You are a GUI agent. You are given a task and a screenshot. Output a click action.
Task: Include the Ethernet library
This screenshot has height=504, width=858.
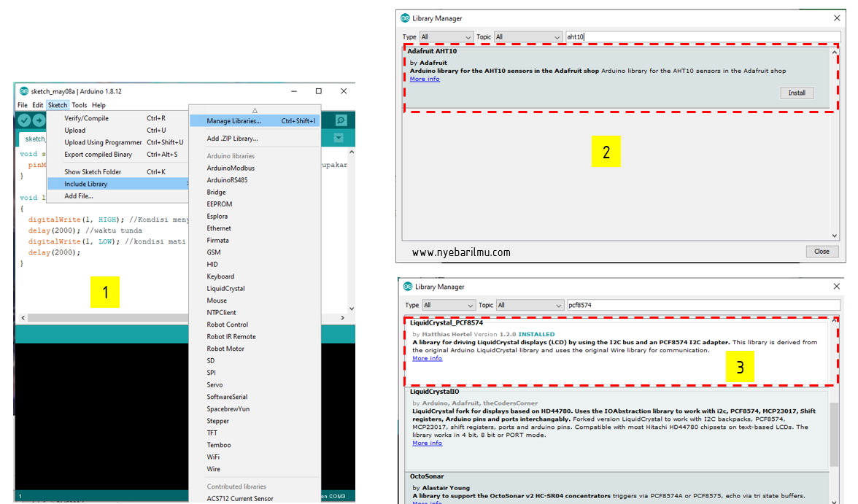tap(219, 228)
